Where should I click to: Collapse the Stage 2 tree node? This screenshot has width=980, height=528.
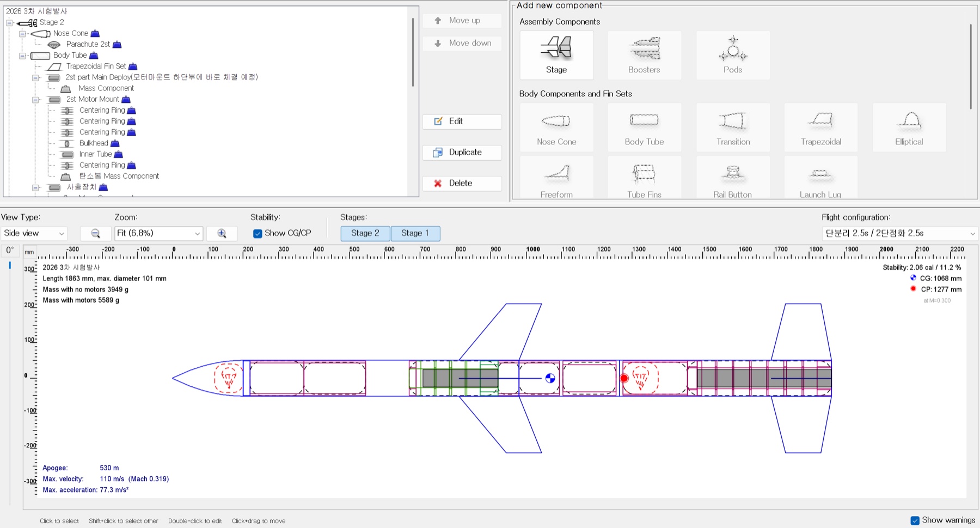[x=9, y=23]
